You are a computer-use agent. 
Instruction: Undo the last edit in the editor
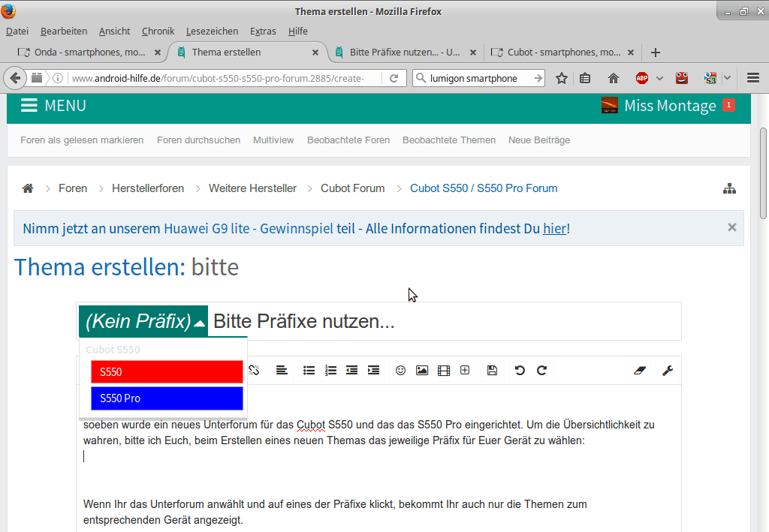tap(520, 370)
